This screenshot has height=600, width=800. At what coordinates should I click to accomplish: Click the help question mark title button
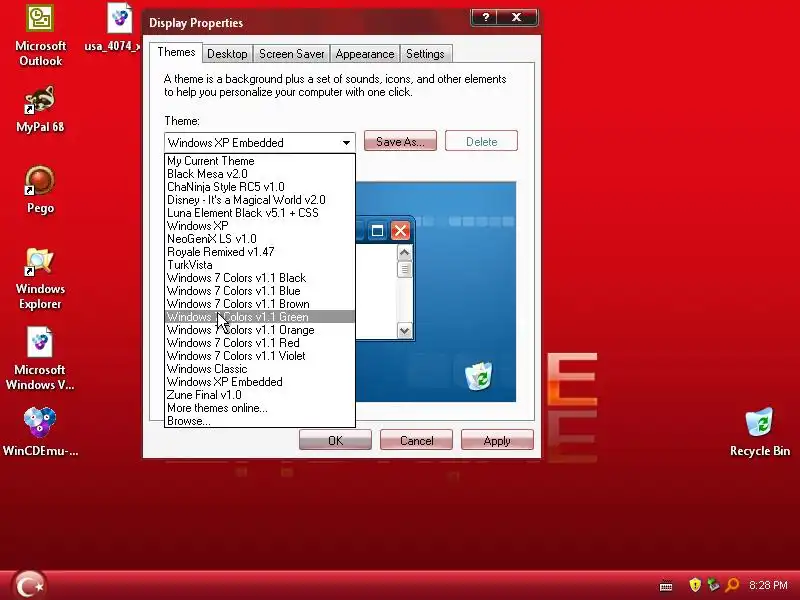tap(486, 17)
